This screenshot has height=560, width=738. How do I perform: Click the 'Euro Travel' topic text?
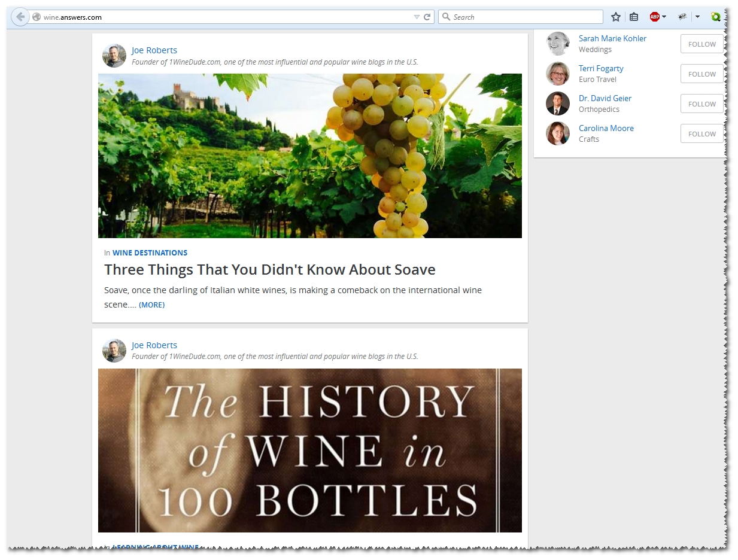[x=597, y=80]
